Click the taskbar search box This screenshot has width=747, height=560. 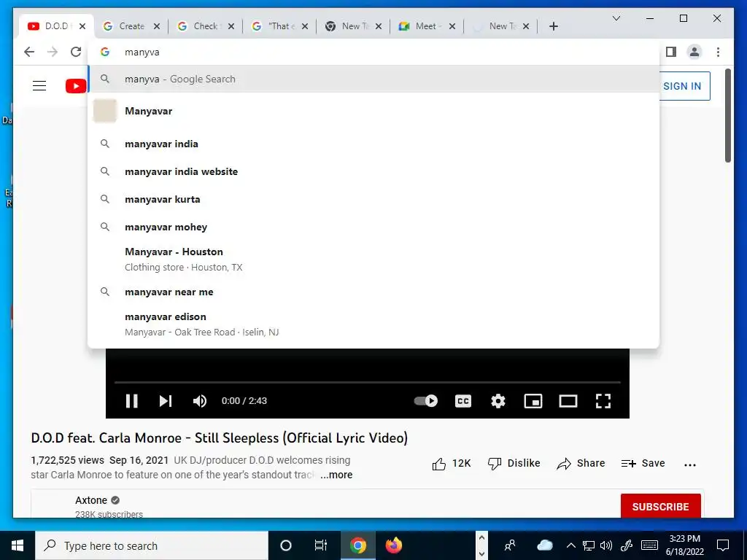pyautogui.click(x=152, y=545)
